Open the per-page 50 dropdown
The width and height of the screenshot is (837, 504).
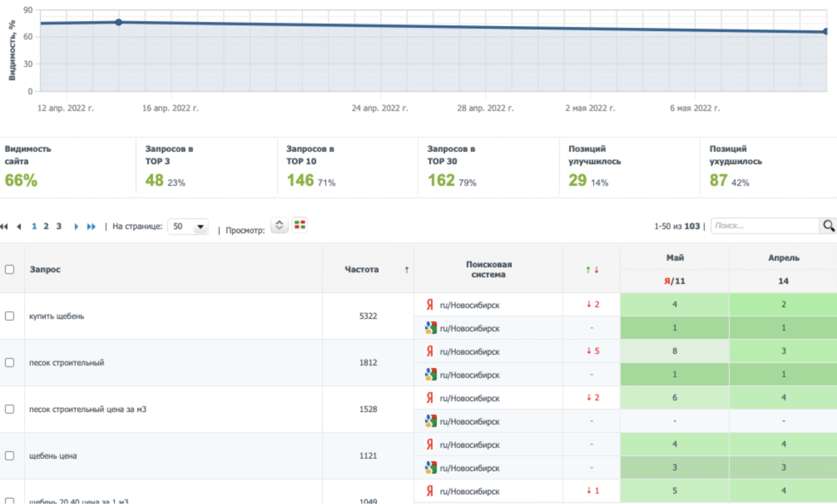188,227
